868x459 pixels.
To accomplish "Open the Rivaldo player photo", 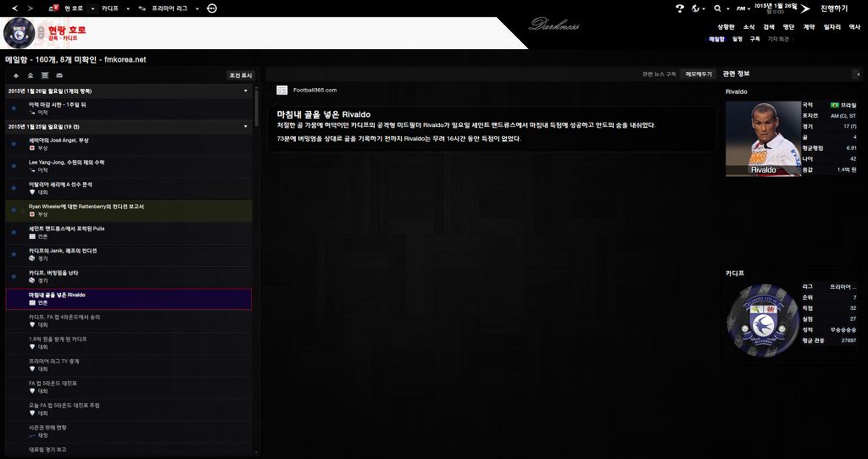I will coord(764,139).
